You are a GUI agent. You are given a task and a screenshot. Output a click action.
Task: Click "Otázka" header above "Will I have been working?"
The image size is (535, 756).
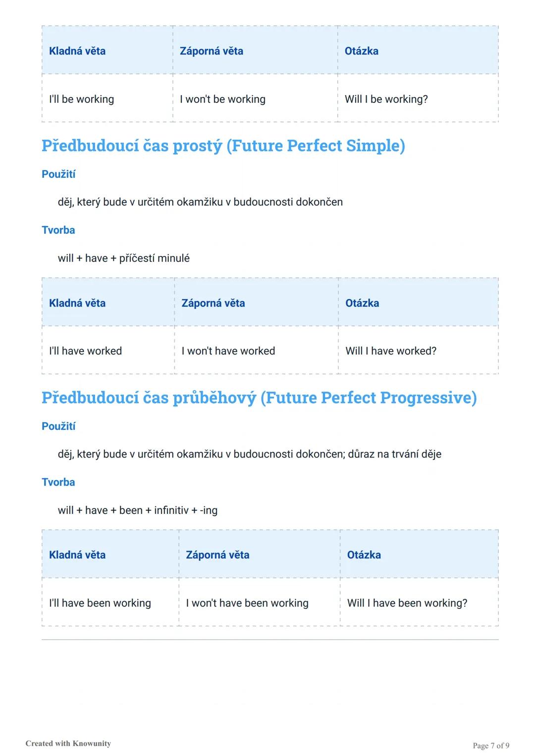click(x=364, y=555)
